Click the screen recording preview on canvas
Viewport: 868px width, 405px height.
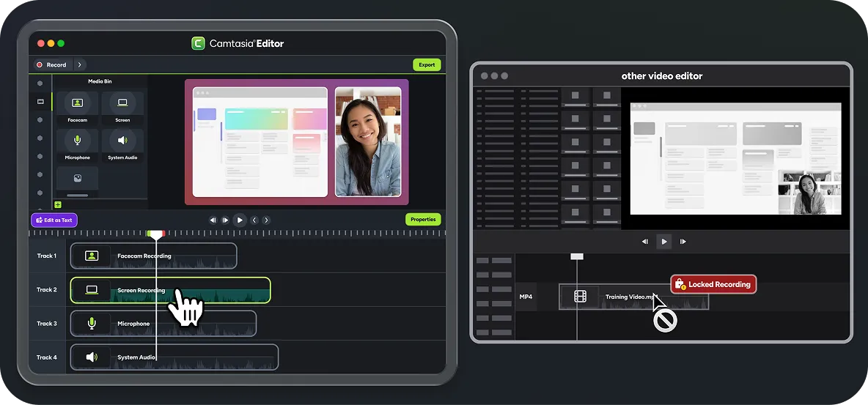[x=260, y=141]
